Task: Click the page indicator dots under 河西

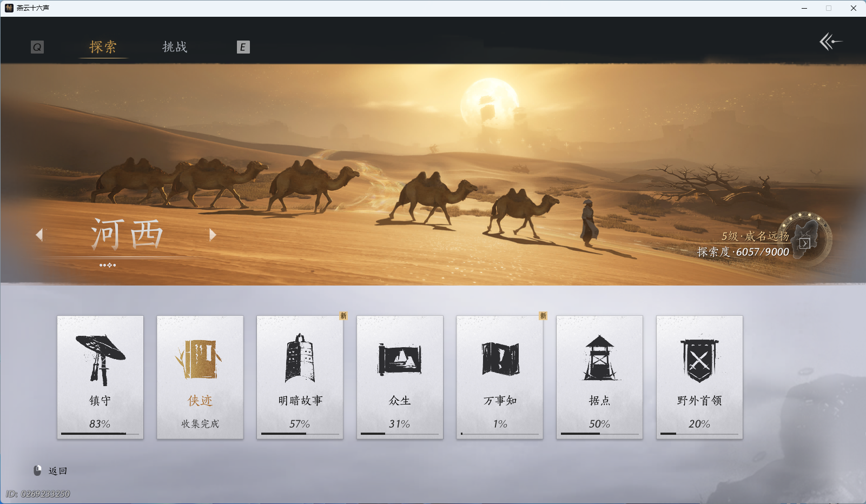Action: 108,265
